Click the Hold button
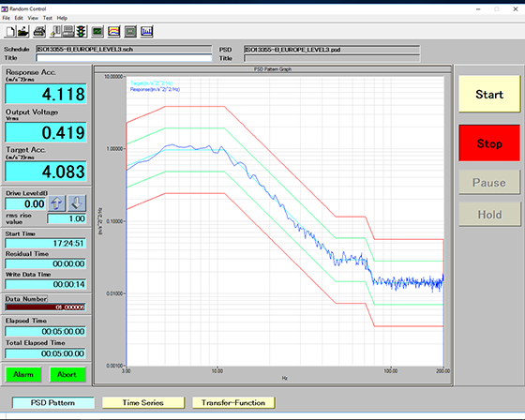525x420 pixels. 489,215
